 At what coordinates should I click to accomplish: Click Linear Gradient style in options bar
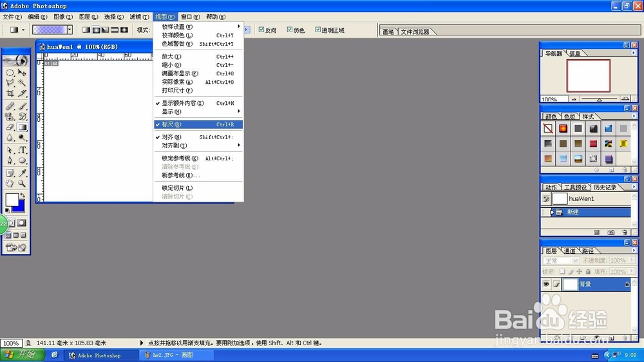click(x=86, y=30)
